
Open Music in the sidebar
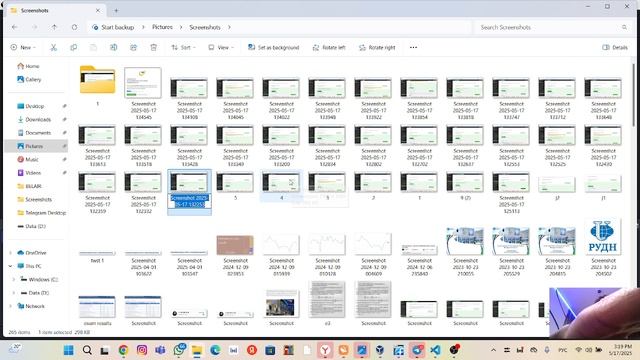click(x=32, y=159)
